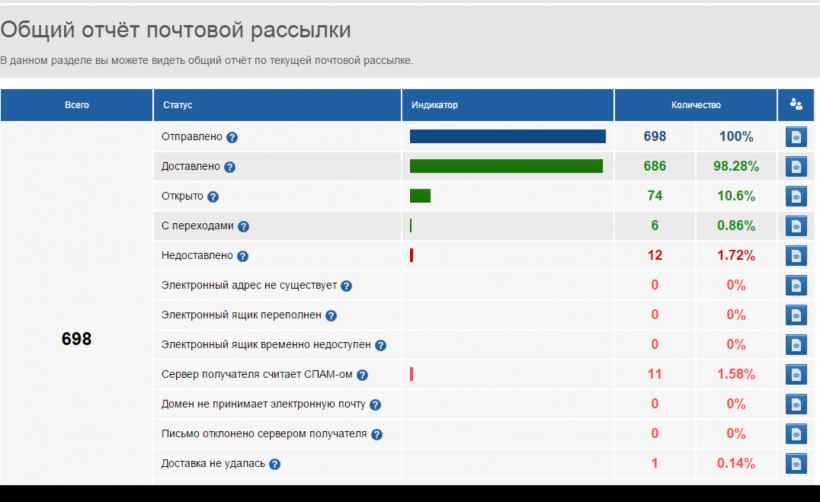Click the Статус column header
This screenshot has width=820, height=502.
pos(277,105)
